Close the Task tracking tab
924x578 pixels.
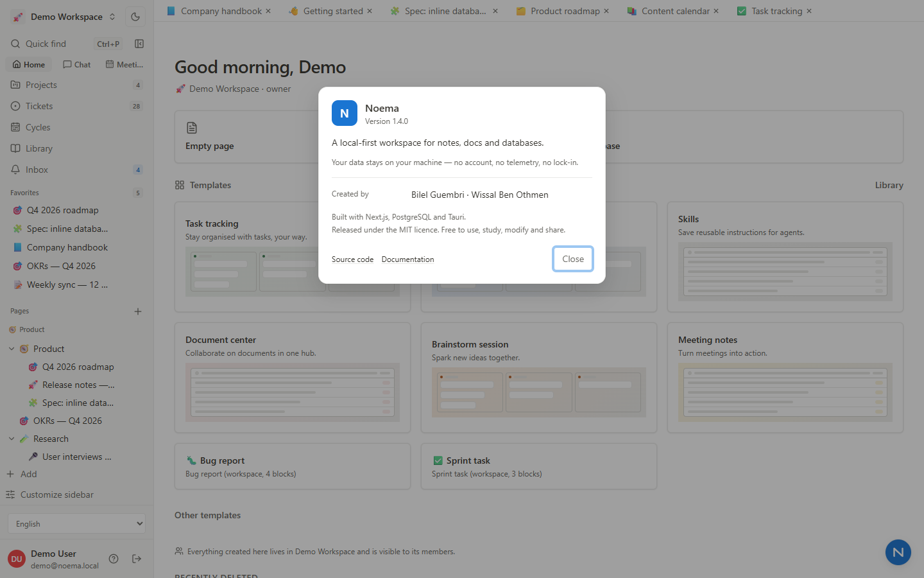coord(809,11)
